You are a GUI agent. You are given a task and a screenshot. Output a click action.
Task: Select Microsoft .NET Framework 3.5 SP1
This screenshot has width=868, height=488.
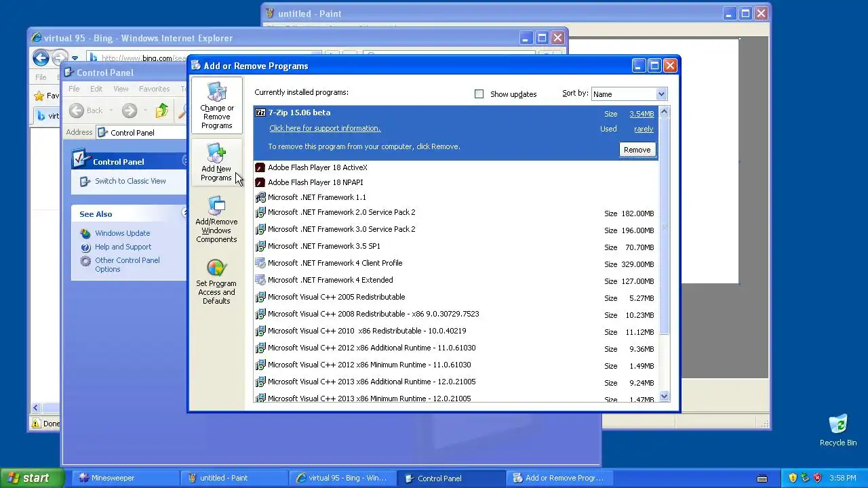pos(456,247)
